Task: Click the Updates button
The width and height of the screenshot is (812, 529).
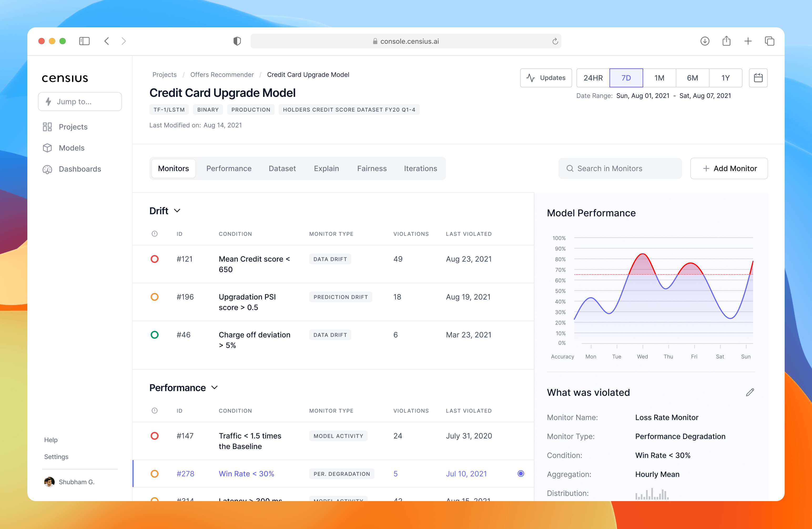Action: 546,78
